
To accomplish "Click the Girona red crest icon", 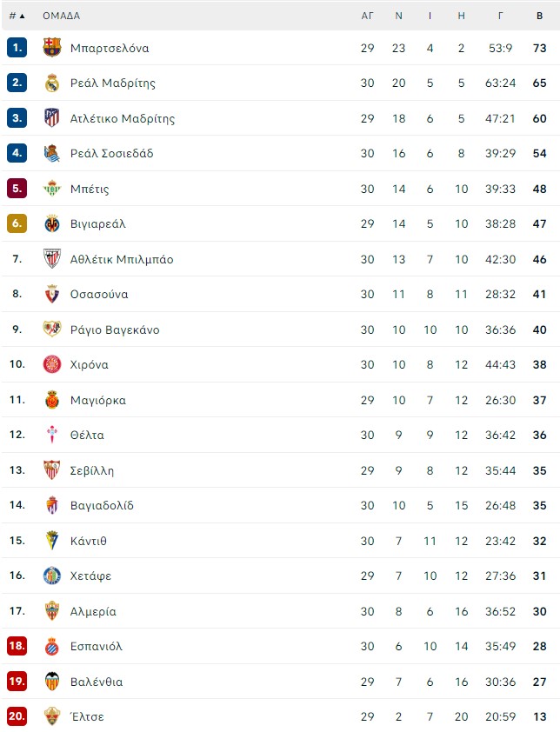I will [52, 364].
